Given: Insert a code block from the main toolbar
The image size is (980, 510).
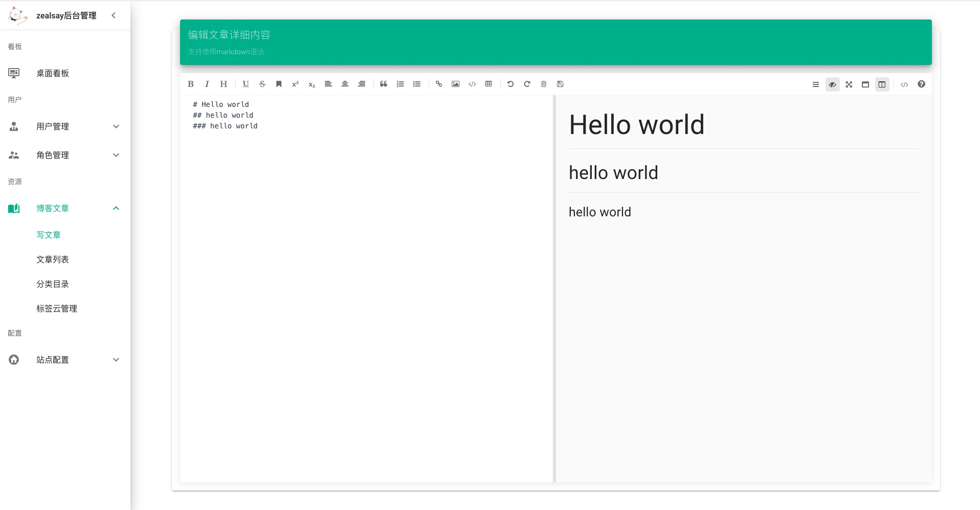Looking at the screenshot, I should coord(472,84).
